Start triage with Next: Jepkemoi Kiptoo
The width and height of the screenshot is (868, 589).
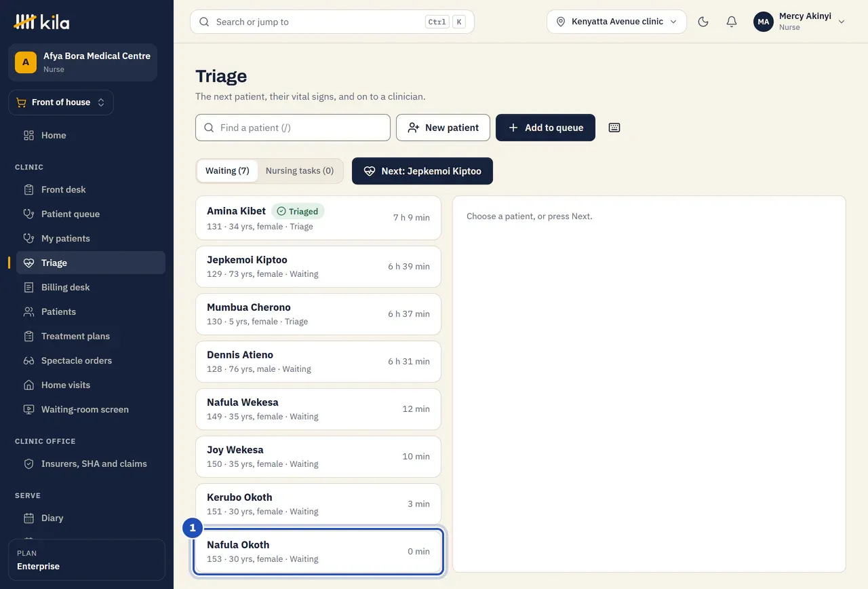click(x=422, y=171)
